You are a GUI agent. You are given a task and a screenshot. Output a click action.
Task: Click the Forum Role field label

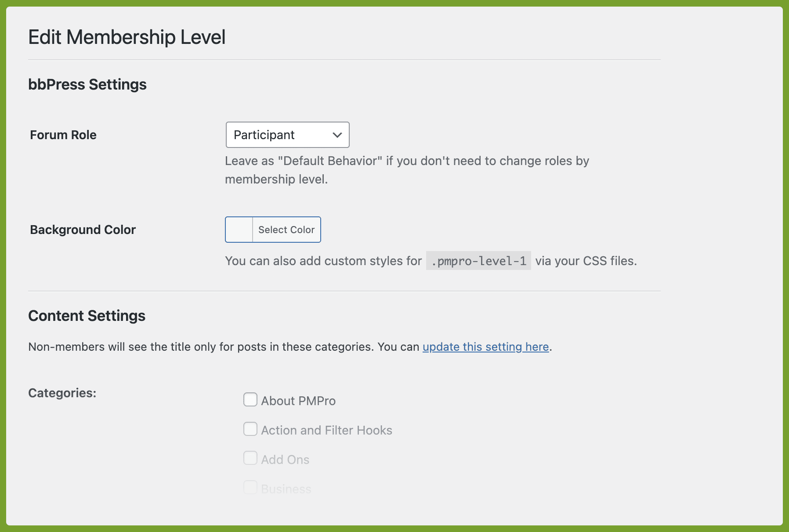point(63,135)
